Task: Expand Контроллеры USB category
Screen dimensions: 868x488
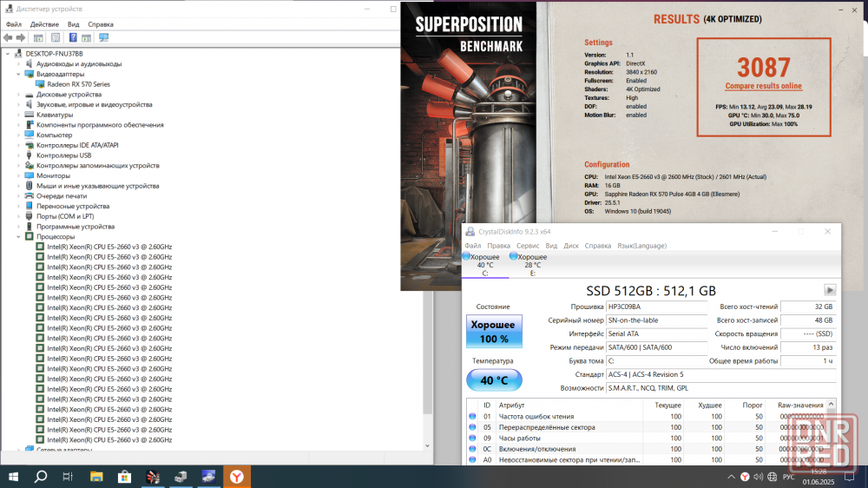Action: (x=18, y=155)
